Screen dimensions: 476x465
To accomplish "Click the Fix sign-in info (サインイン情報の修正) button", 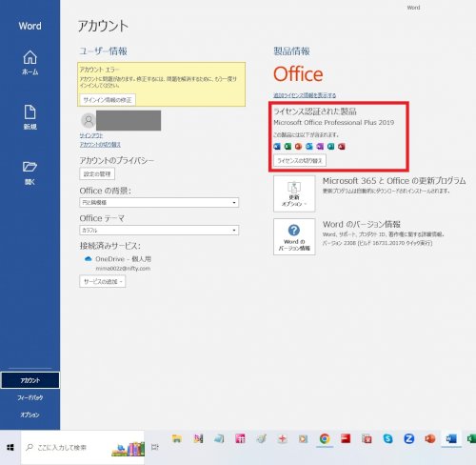I will [108, 100].
